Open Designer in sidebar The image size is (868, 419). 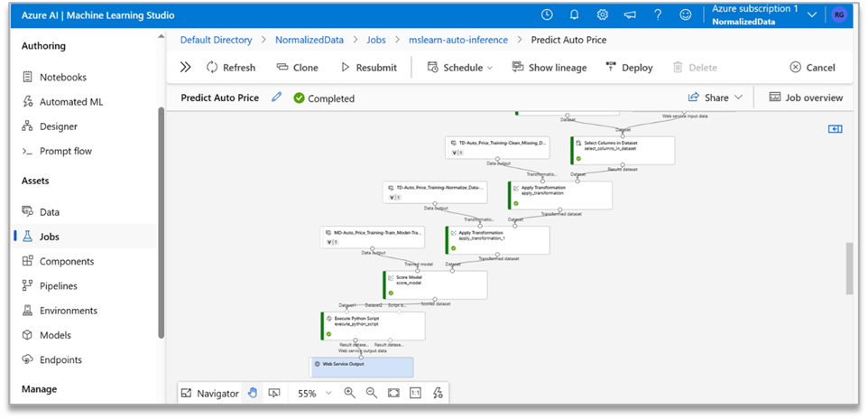coord(50,126)
